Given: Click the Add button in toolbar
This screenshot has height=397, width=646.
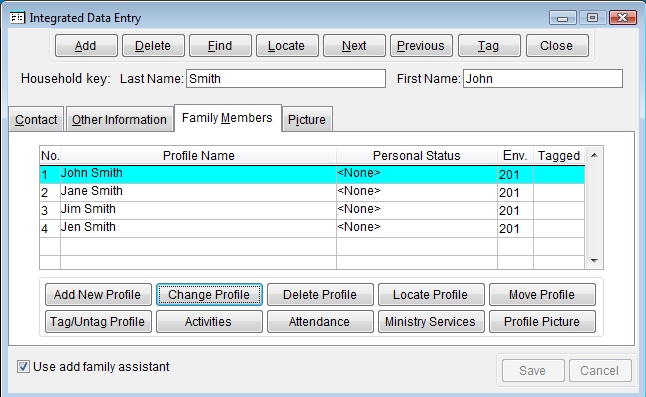Looking at the screenshot, I should [x=86, y=46].
